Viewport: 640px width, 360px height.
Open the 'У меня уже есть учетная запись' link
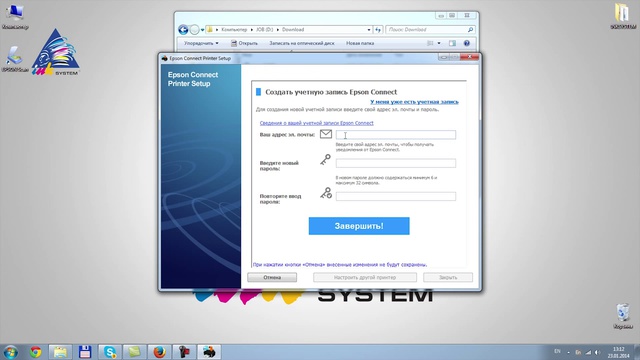tap(414, 102)
